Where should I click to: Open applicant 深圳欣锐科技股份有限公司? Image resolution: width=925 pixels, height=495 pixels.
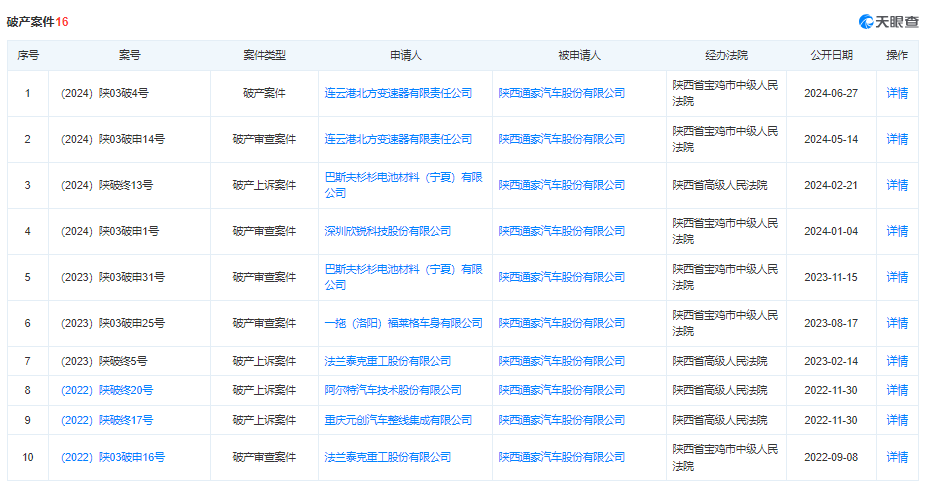tap(388, 231)
